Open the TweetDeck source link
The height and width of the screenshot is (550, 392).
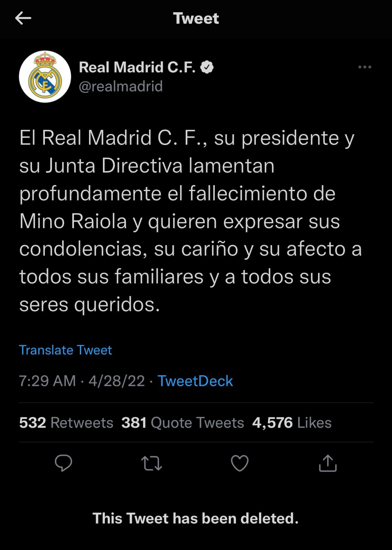(195, 381)
